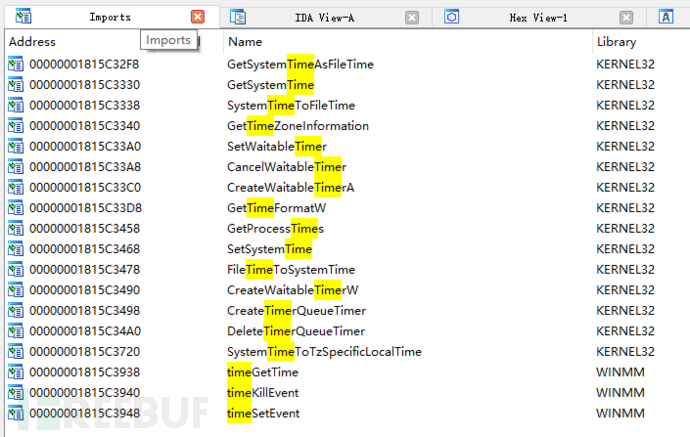
Task: Select the CreateWaitableTimerA import name
Action: (x=290, y=187)
